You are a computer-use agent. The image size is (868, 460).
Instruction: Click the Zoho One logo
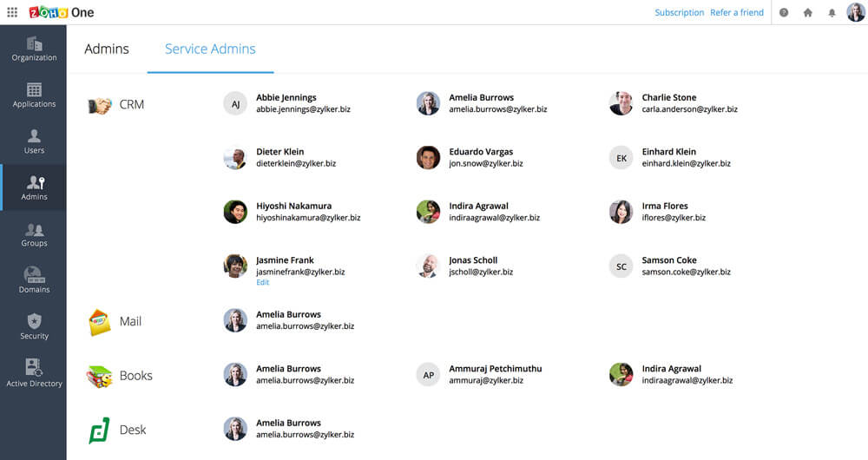pos(62,12)
